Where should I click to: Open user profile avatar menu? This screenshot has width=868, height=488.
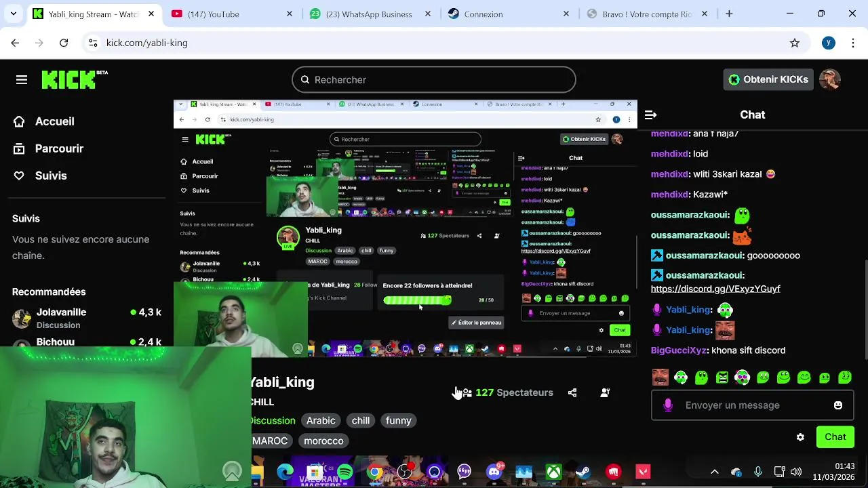[x=830, y=79]
